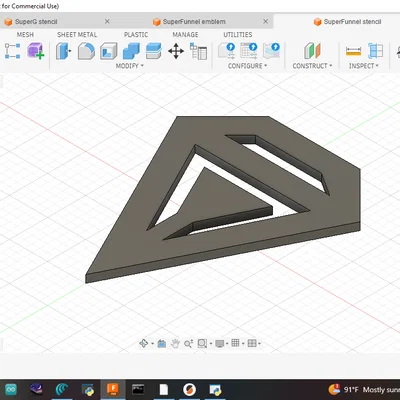Expand the CONSTRUCT dropdown menu

312,66
